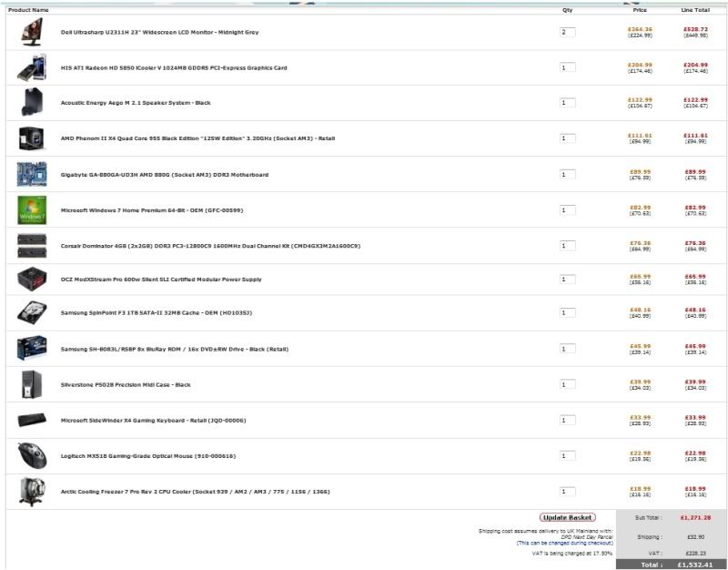Open Corsair Dominator 4GB DDR3 kit link

click(x=210, y=246)
